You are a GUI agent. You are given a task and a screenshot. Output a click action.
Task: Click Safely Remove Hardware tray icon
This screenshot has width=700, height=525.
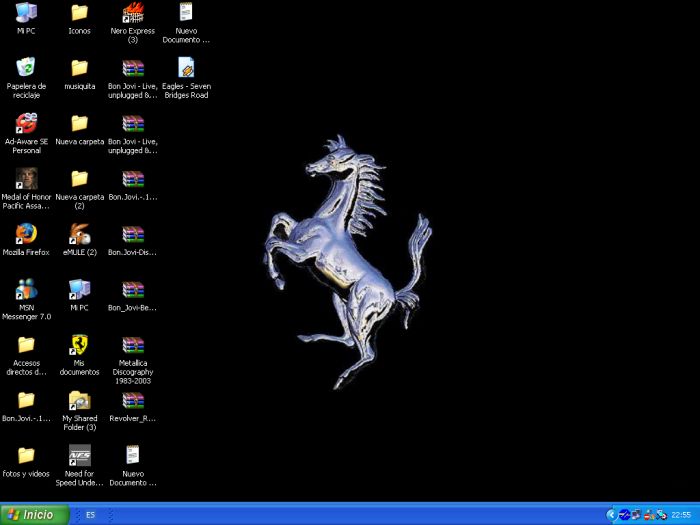pos(662,515)
